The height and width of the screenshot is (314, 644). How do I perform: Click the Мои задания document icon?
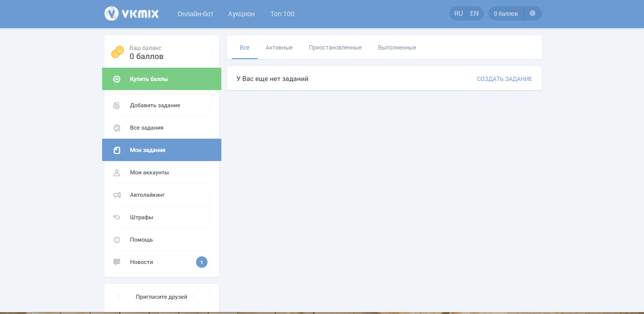[117, 150]
